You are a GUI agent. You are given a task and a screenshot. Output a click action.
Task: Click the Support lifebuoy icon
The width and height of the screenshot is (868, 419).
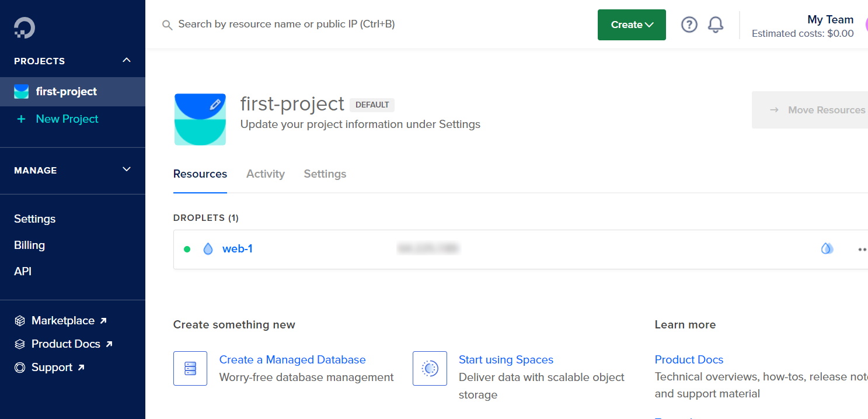pos(20,368)
